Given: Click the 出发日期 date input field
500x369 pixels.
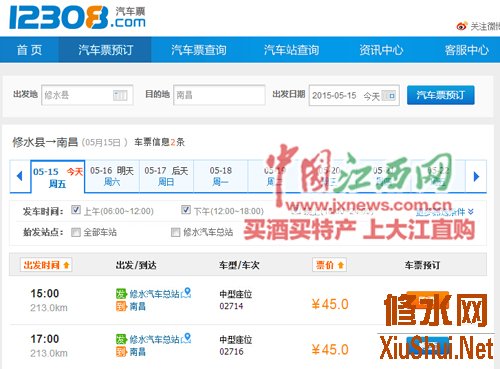Looking at the screenshot, I should [x=354, y=96].
